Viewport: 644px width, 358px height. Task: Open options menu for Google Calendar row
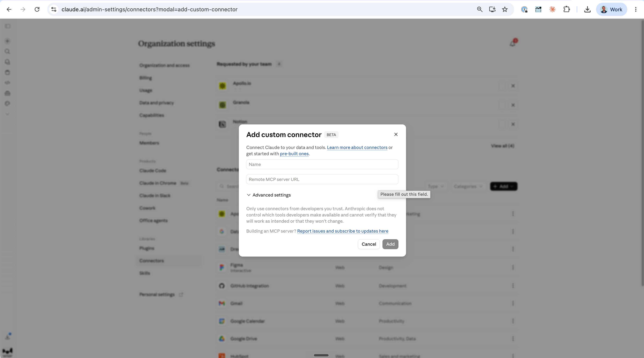(513, 321)
